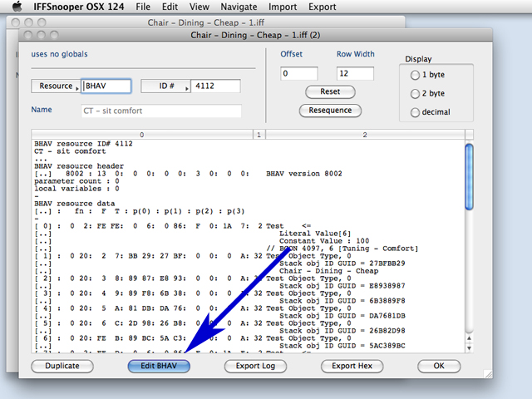Screen dimensions: 532x399
Task: Click the Duplicate button
Action: (62, 366)
